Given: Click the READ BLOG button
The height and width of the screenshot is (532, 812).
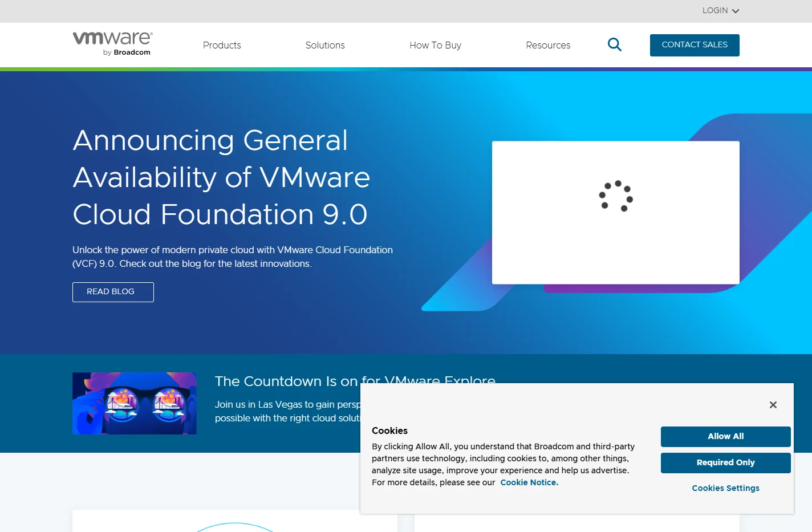Looking at the screenshot, I should pos(113,292).
